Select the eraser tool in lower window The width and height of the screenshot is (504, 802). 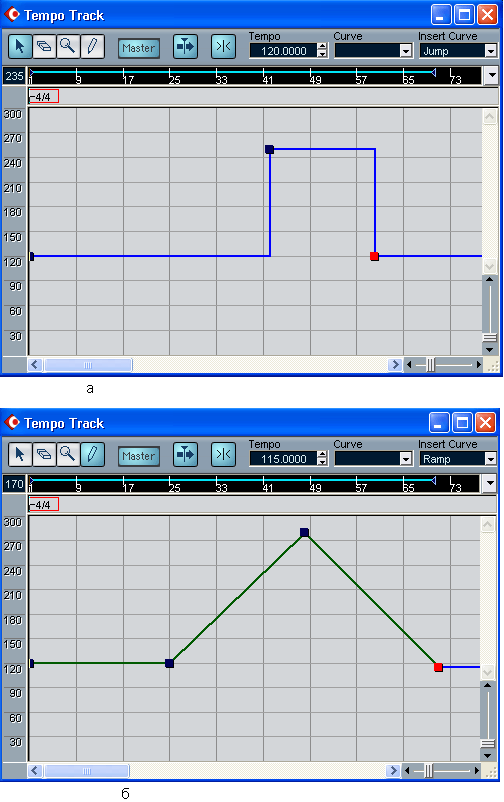[x=44, y=454]
